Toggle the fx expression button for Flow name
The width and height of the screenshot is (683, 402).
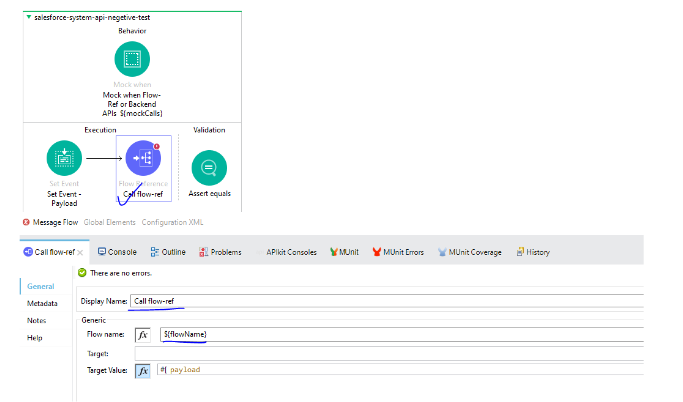[142, 335]
